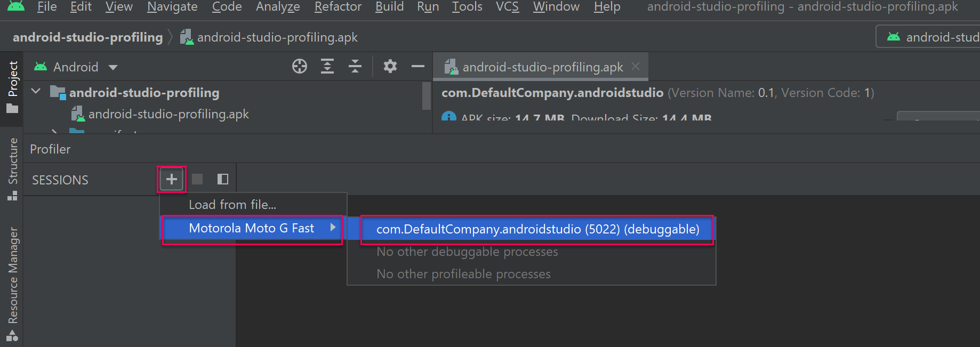
Task: Choose Load from file... option
Action: pyautogui.click(x=254, y=205)
